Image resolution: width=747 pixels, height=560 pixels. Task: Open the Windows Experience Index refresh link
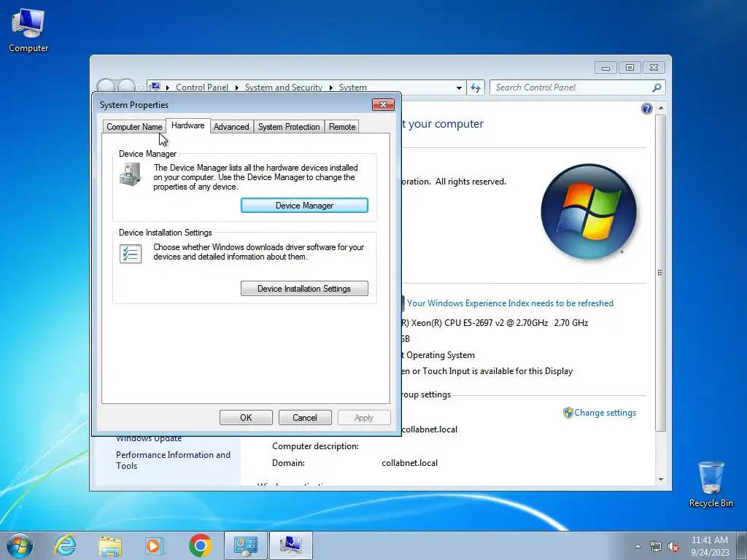510,303
